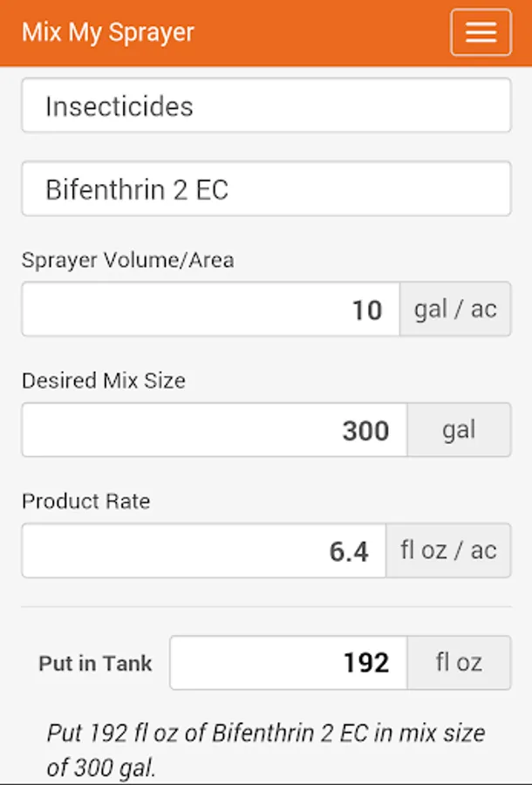Click the Put in Tank label
Screen dimensions: 532x785
(95, 663)
